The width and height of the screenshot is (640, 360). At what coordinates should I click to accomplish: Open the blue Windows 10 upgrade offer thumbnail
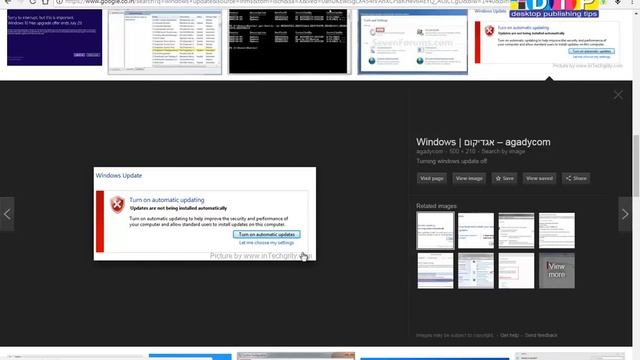(54, 37)
